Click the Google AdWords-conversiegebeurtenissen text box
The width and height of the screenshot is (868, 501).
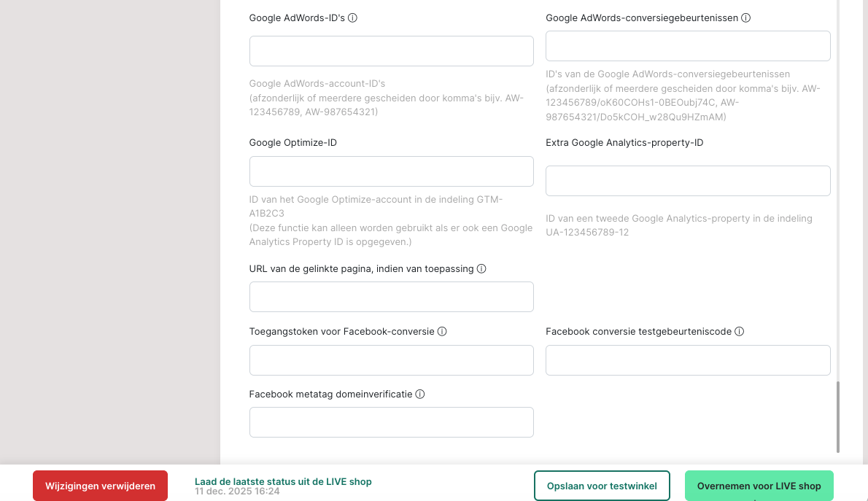click(x=688, y=46)
